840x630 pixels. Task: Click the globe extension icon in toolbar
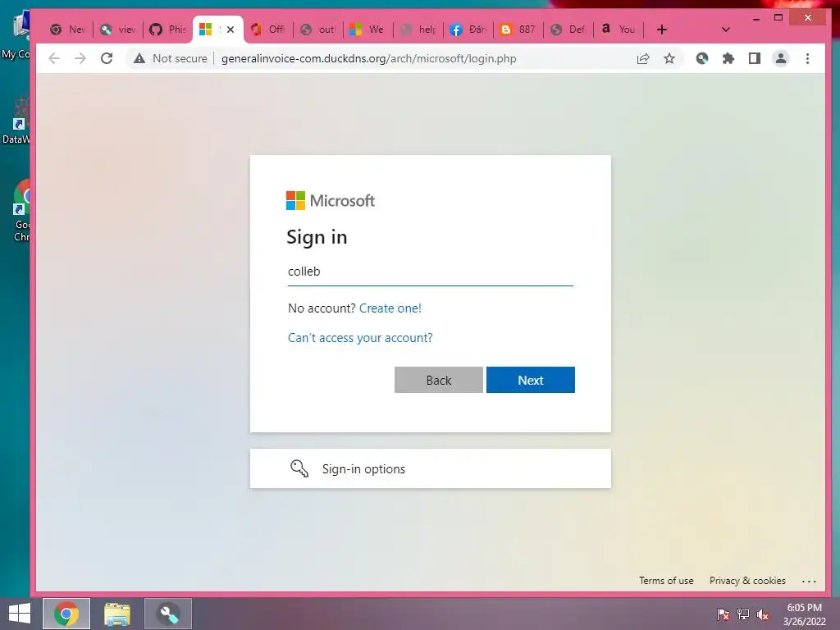click(x=702, y=58)
